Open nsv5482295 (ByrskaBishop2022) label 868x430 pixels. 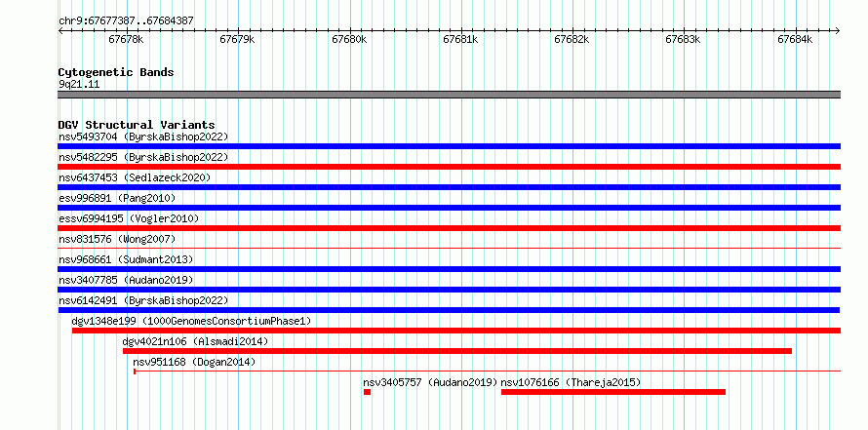[143, 157]
